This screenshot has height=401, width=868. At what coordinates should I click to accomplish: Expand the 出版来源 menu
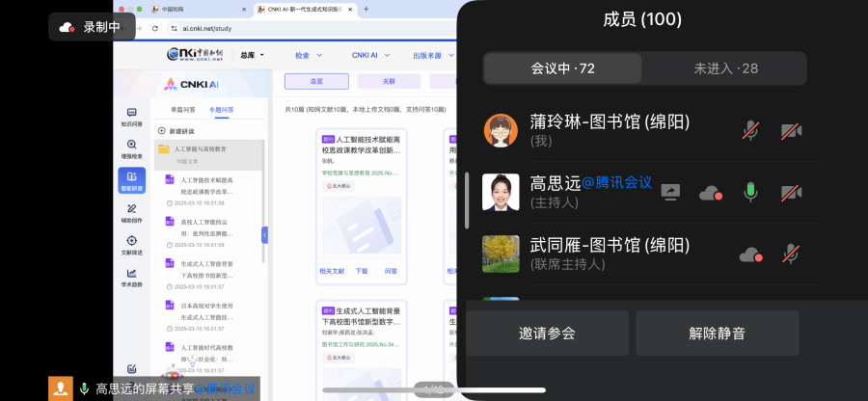[433, 55]
